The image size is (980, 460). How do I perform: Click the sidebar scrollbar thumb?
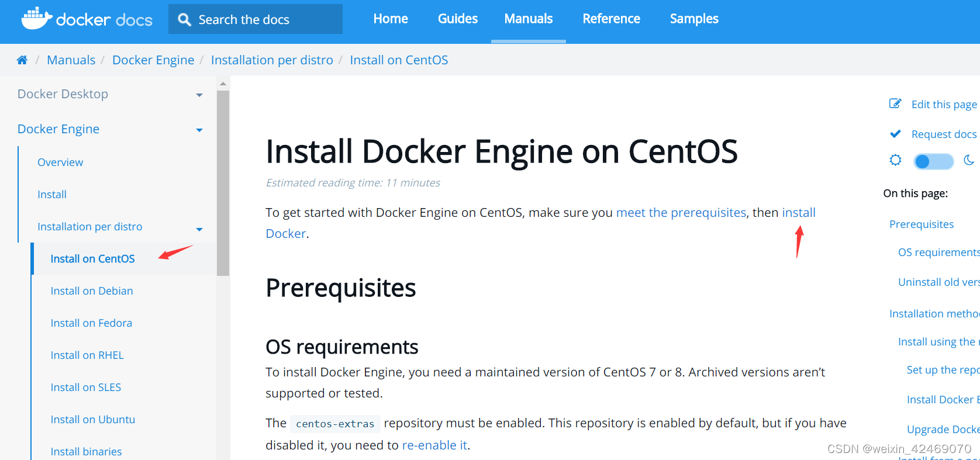(x=223, y=182)
